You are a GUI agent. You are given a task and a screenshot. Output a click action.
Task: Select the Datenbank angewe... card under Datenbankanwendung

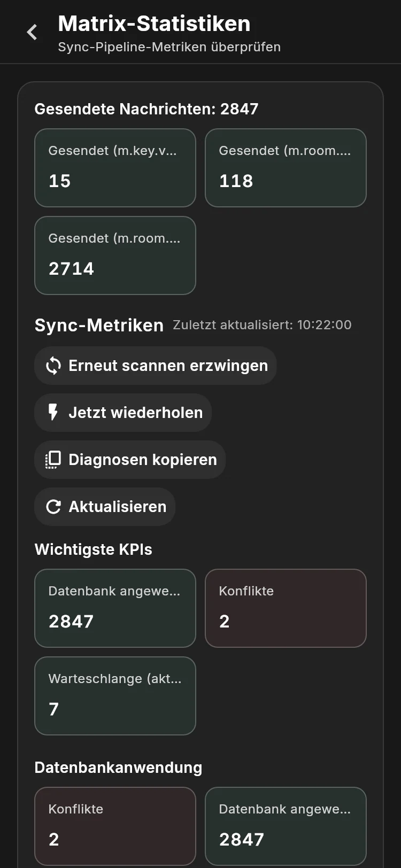286,826
